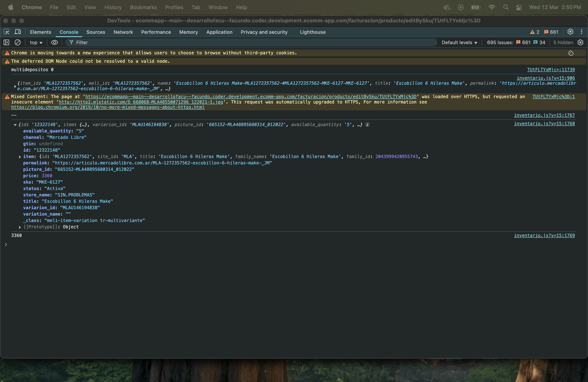
Task: Click the menu bar clock Wed 12 Mar
Action: [x=555, y=7]
